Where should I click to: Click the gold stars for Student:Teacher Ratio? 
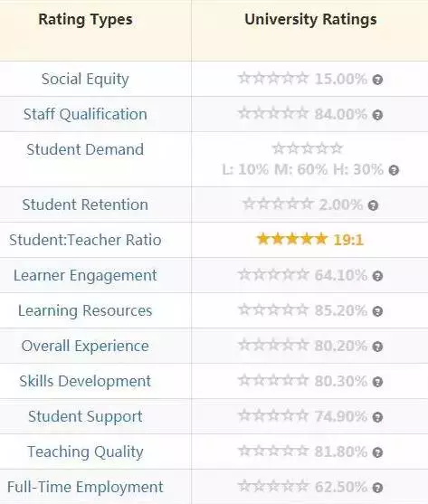click(292, 239)
